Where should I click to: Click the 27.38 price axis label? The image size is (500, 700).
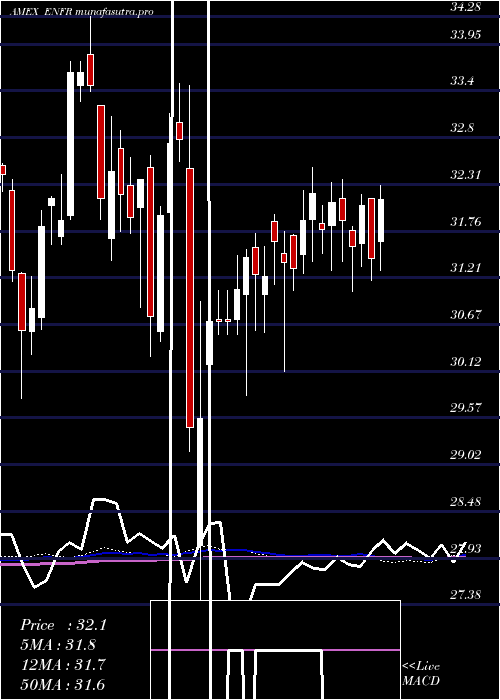tap(465, 594)
